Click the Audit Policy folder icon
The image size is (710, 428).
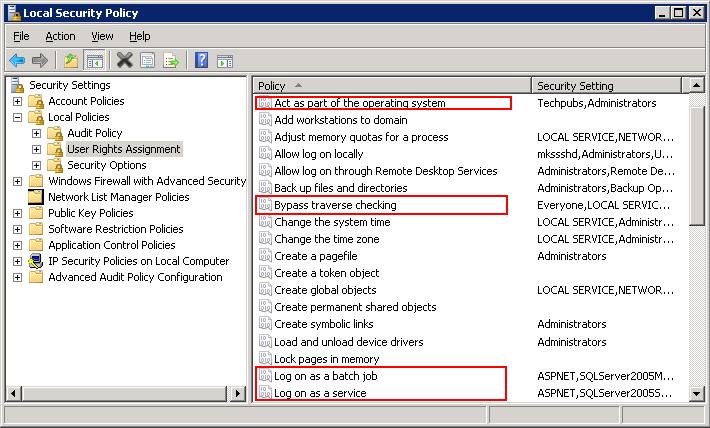pyautogui.click(x=55, y=133)
